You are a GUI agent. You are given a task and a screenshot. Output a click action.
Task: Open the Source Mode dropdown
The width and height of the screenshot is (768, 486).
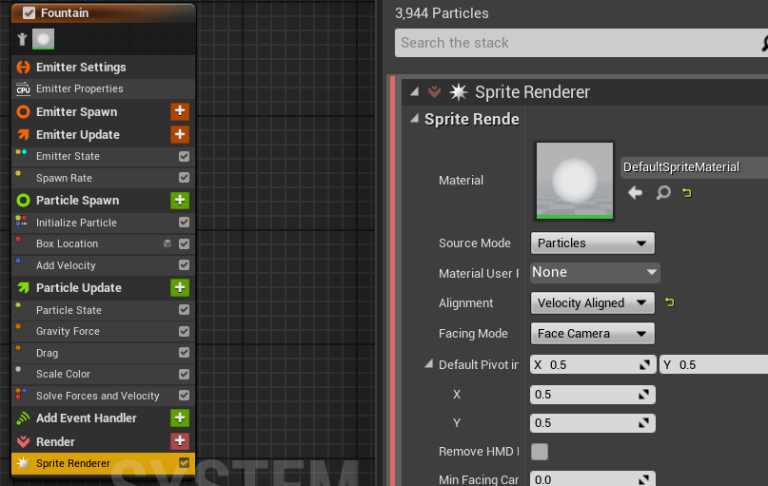tap(592, 243)
